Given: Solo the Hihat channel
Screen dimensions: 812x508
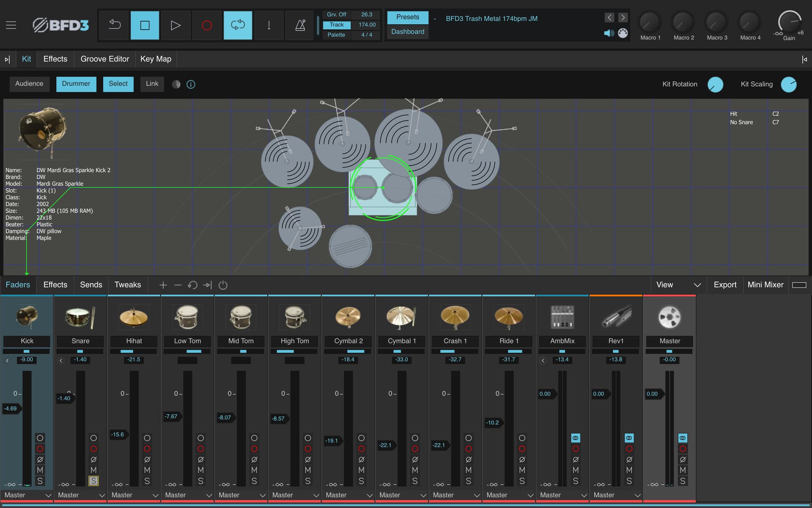Looking at the screenshot, I should [147, 481].
